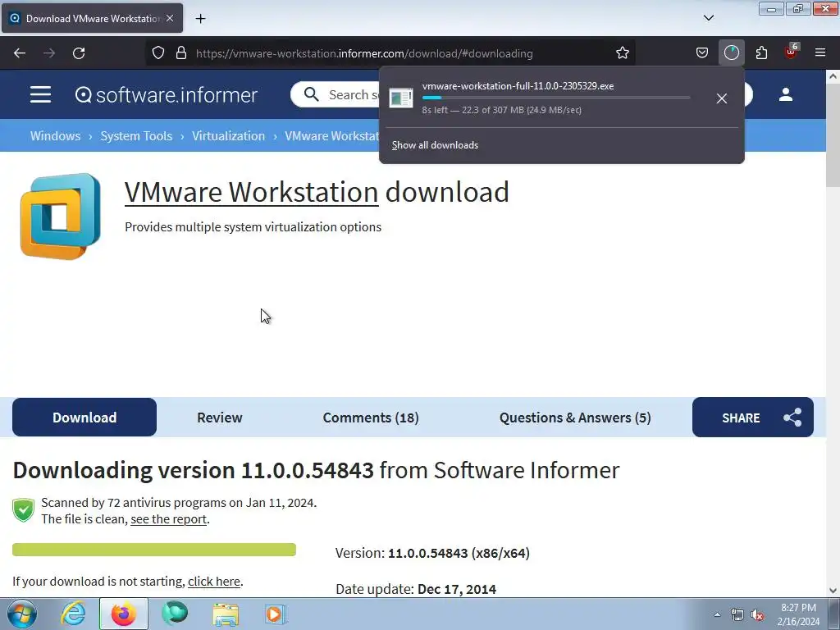Open the Comments (18) tab

(371, 418)
